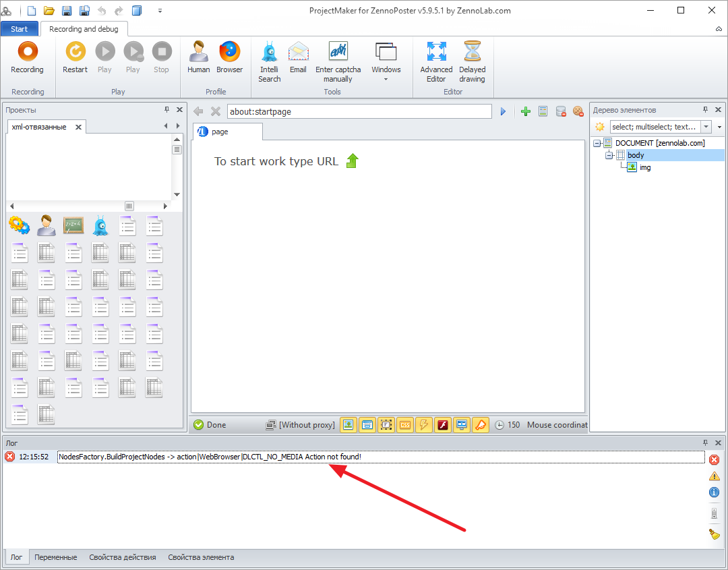This screenshot has width=728, height=570.
Task: Open the Windows dropdown in Tools
Action: [386, 62]
